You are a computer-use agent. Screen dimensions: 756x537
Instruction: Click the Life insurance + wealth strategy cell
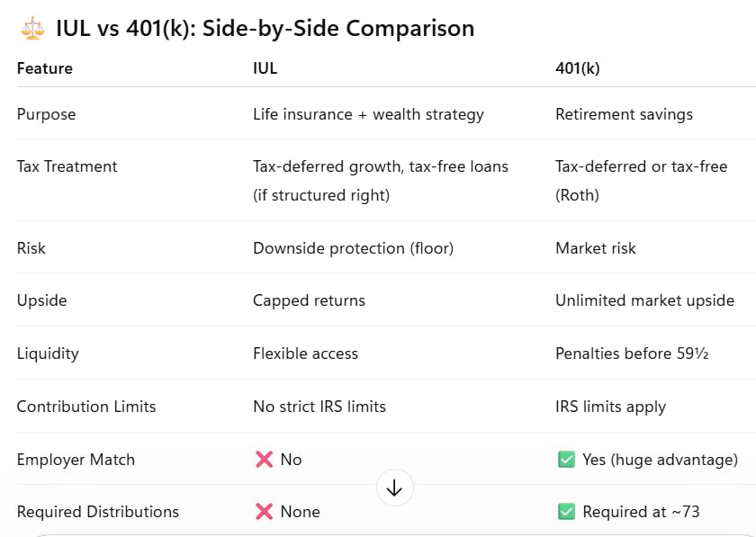[368, 114]
